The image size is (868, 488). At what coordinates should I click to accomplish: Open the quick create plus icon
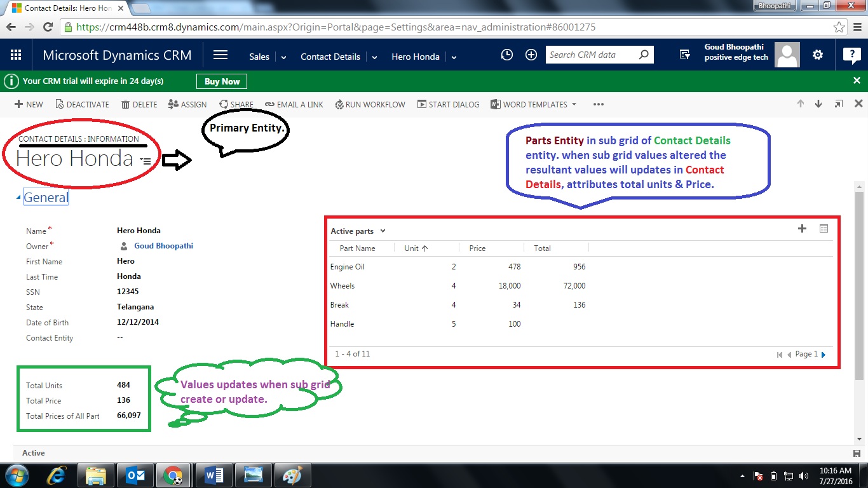click(531, 55)
